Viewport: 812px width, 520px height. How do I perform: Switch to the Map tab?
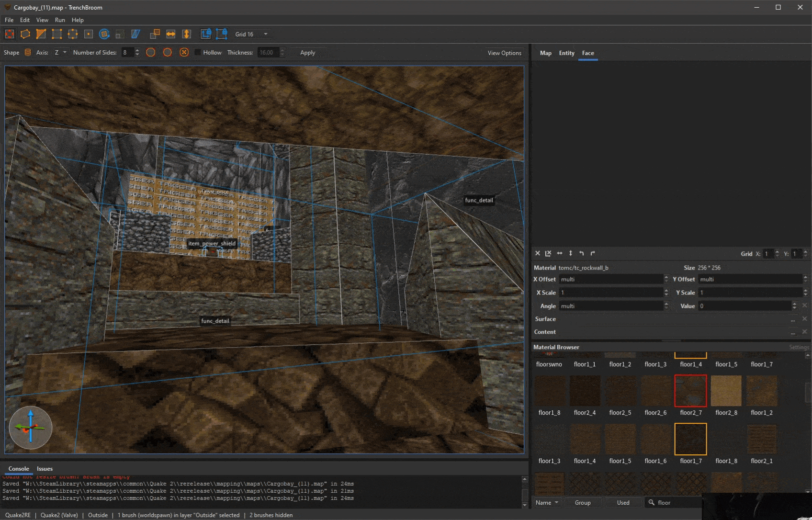[x=545, y=53]
